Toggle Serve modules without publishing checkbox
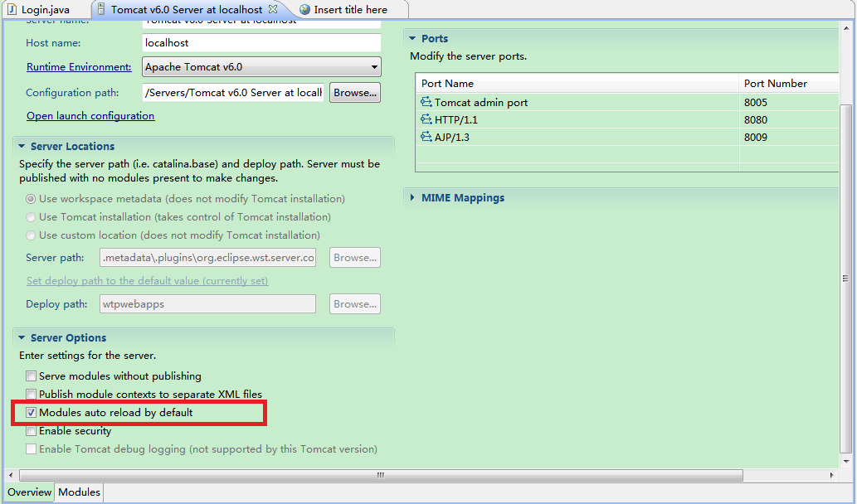This screenshot has height=504, width=857. (32, 376)
